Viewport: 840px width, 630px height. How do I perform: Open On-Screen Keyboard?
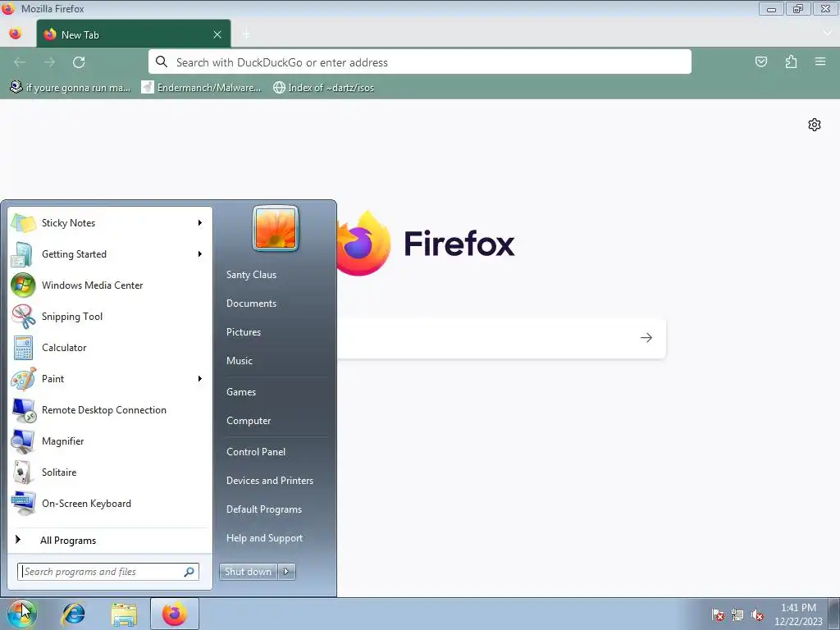click(x=109, y=504)
